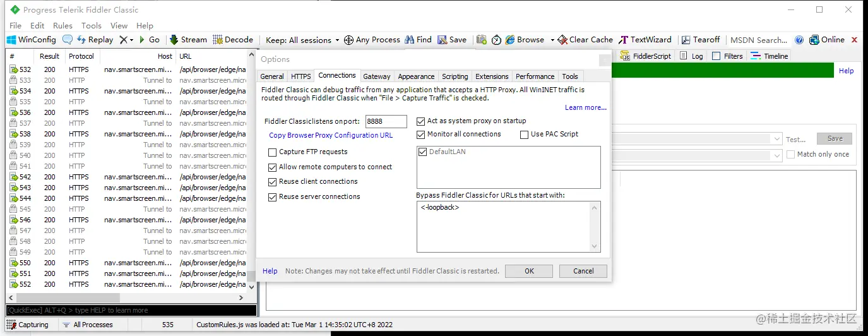Screen dimensions: 868x336
Task: Open the Browse dropdown arrow
Action: (552, 40)
